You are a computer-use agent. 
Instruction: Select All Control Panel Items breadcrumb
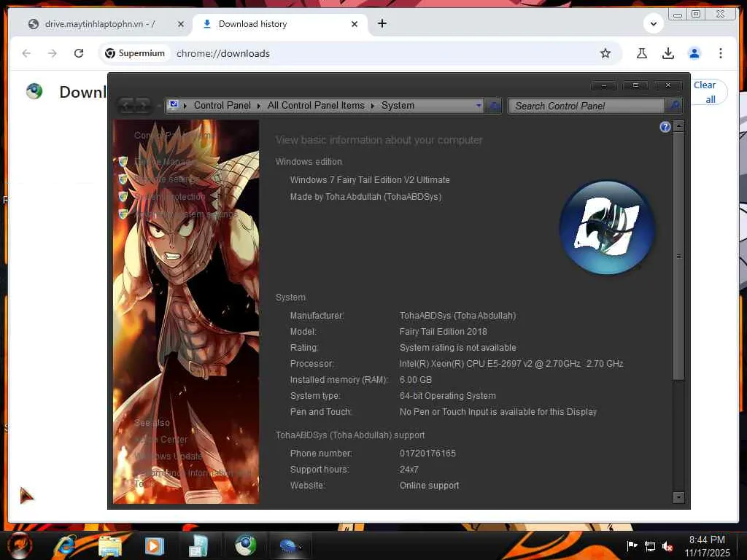pos(316,105)
